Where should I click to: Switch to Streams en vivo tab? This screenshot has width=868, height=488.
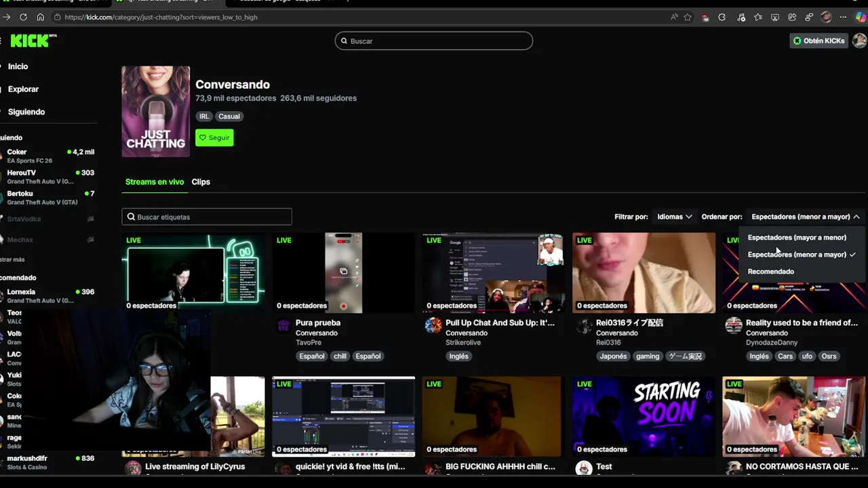click(x=155, y=182)
